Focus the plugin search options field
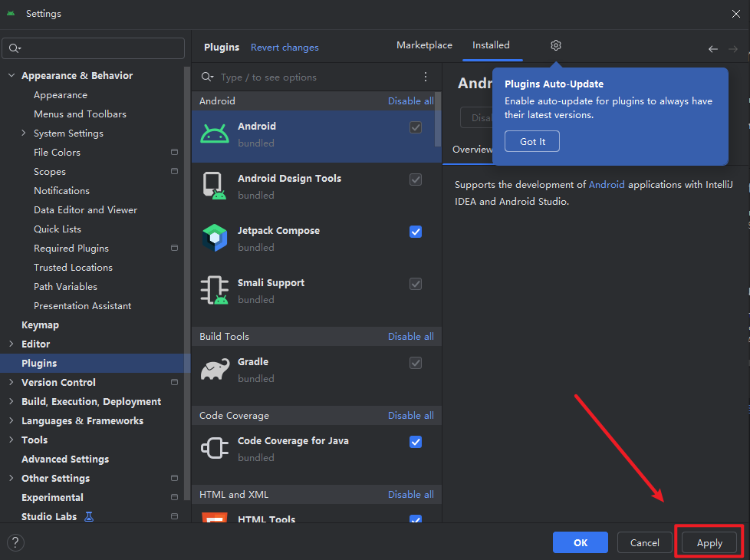 coord(314,77)
